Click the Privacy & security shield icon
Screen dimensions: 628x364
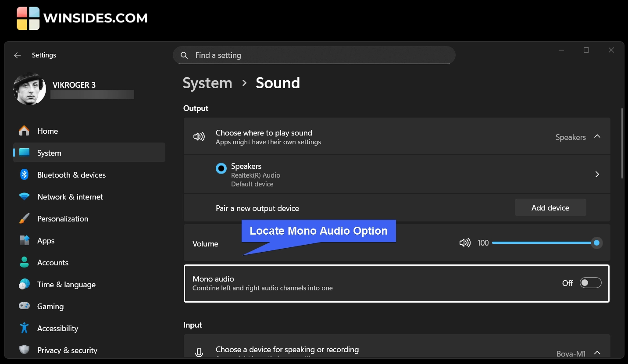pos(24,350)
